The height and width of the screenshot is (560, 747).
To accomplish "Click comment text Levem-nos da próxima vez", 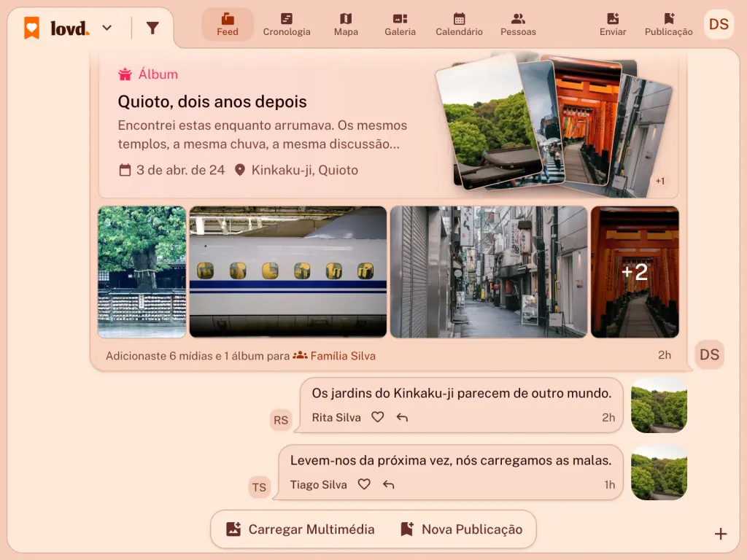I will (451, 461).
